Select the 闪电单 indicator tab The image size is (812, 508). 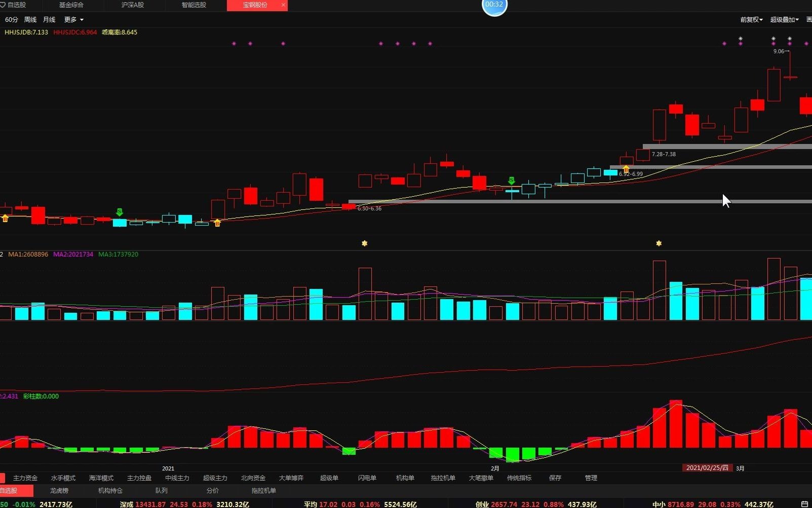[x=367, y=478]
